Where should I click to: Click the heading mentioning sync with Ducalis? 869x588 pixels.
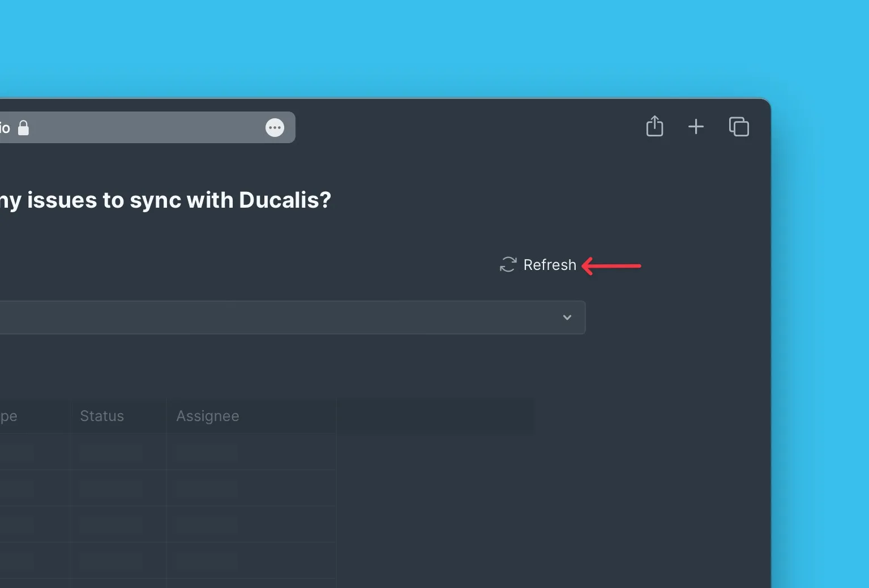pyautogui.click(x=165, y=200)
